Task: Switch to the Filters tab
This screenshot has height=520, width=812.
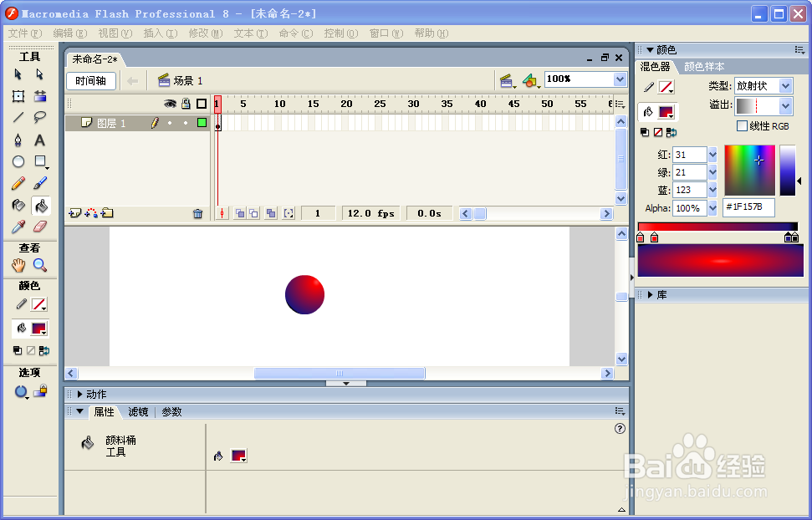Action: click(138, 412)
